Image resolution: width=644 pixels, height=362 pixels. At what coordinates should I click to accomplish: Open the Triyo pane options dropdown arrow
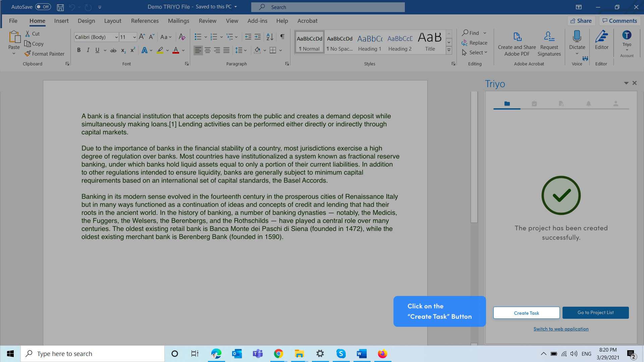coord(626,83)
